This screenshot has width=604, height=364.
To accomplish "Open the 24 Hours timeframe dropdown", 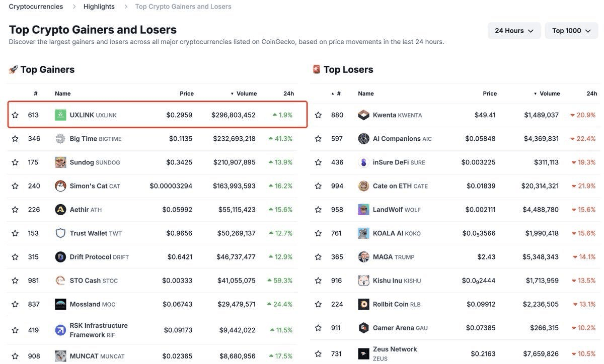I will click(514, 31).
